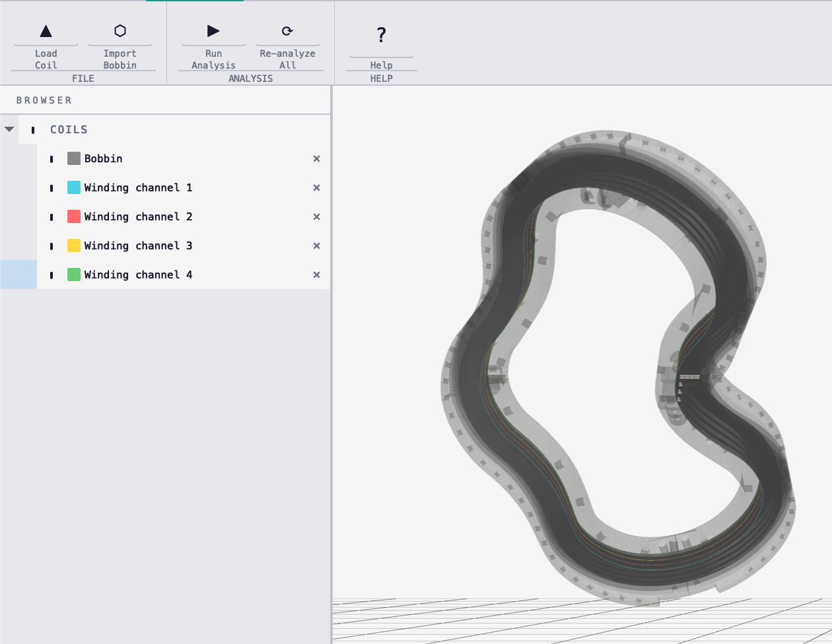Toggle visibility marker for COILS group
832x644 pixels.
coord(33,130)
